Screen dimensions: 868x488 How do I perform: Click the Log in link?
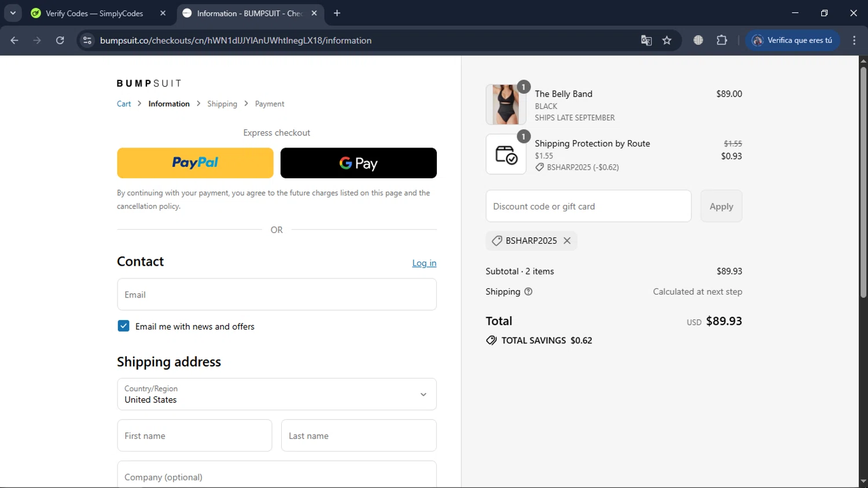pyautogui.click(x=424, y=263)
